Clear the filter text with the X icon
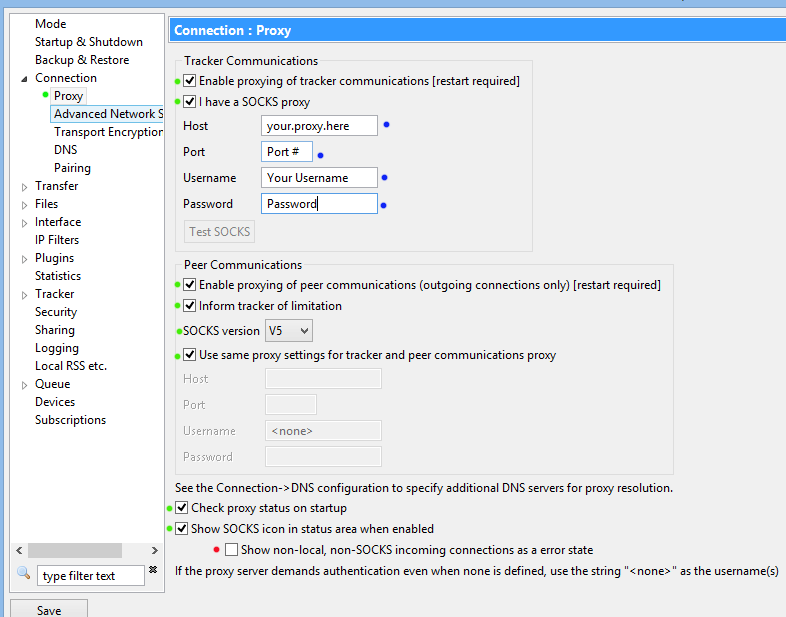The height and width of the screenshot is (617, 786). 153,570
